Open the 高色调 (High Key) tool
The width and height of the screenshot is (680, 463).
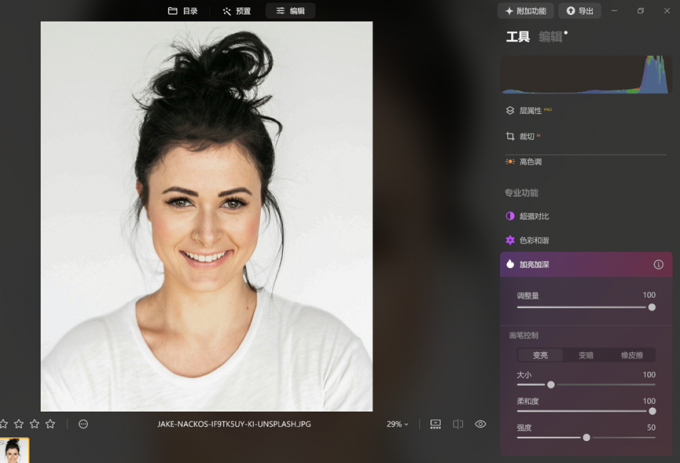(529, 161)
